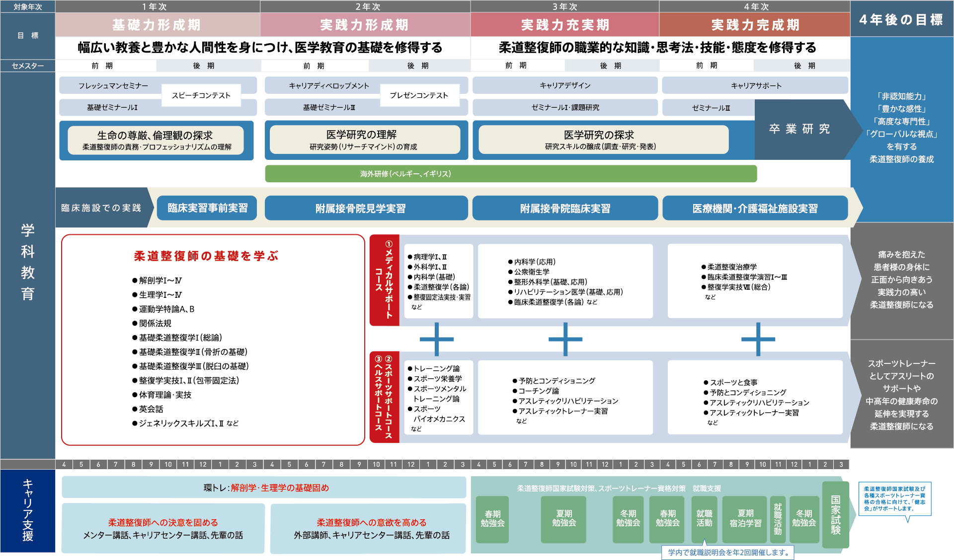Click コーチング論 item
This screenshot has width=954, height=560.
pyautogui.click(x=536, y=391)
